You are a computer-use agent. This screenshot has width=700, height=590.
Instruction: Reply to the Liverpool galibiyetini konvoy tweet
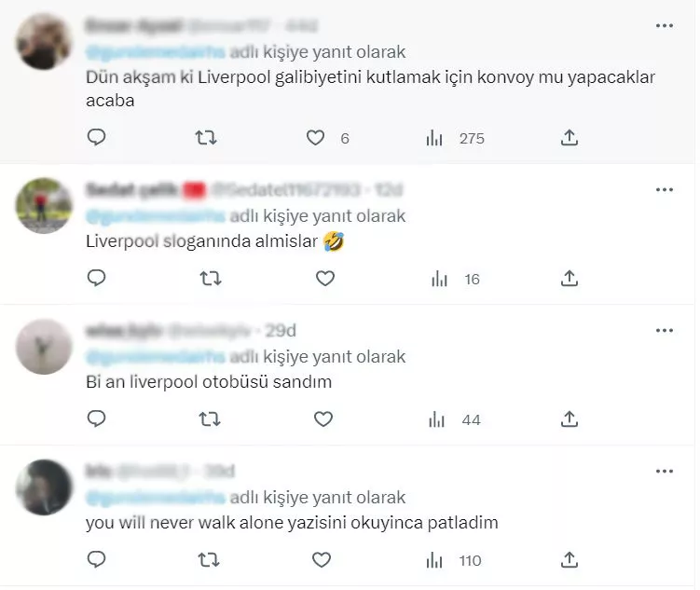(x=96, y=137)
